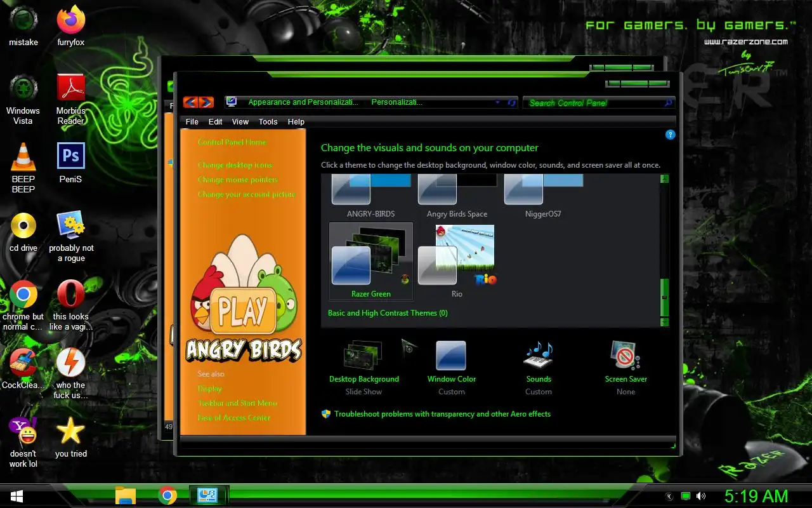
Task: Select Appearance and Personalization breadcrumb
Action: [x=303, y=102]
